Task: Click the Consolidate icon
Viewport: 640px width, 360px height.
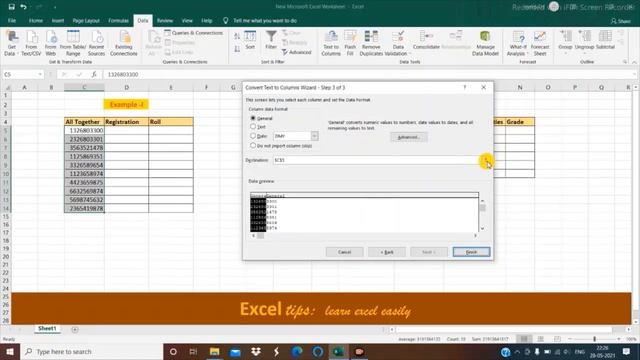Action: point(426,40)
